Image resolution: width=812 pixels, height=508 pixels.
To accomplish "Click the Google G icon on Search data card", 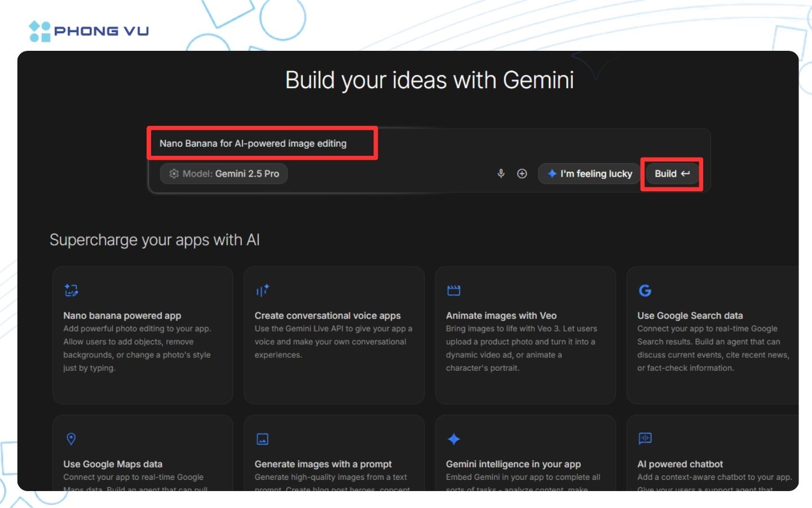I will point(645,290).
